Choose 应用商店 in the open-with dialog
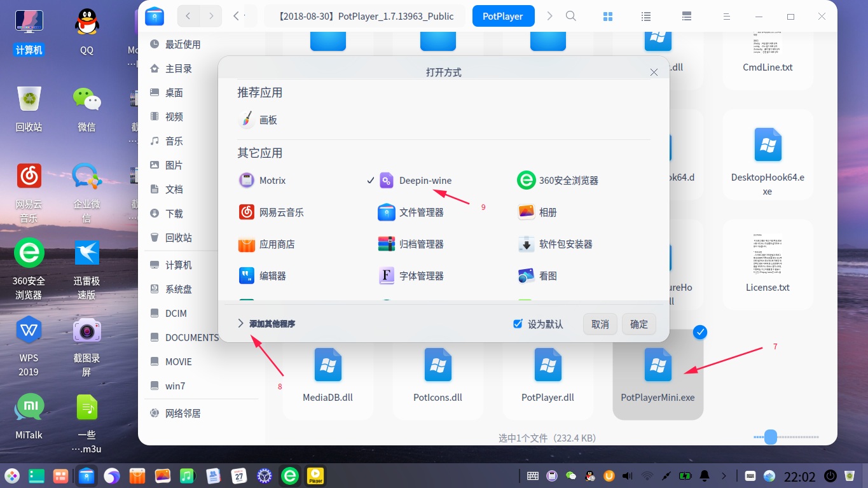The height and width of the screenshot is (488, 868). click(x=267, y=244)
